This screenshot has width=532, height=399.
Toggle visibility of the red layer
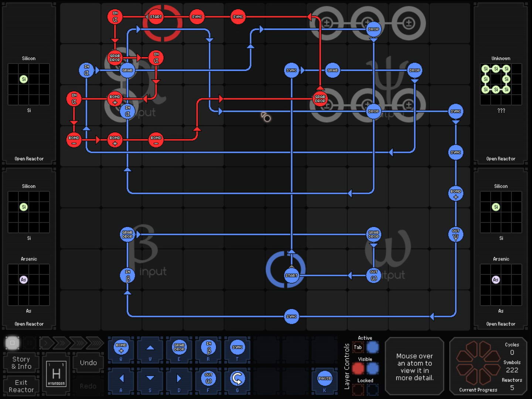(358, 368)
